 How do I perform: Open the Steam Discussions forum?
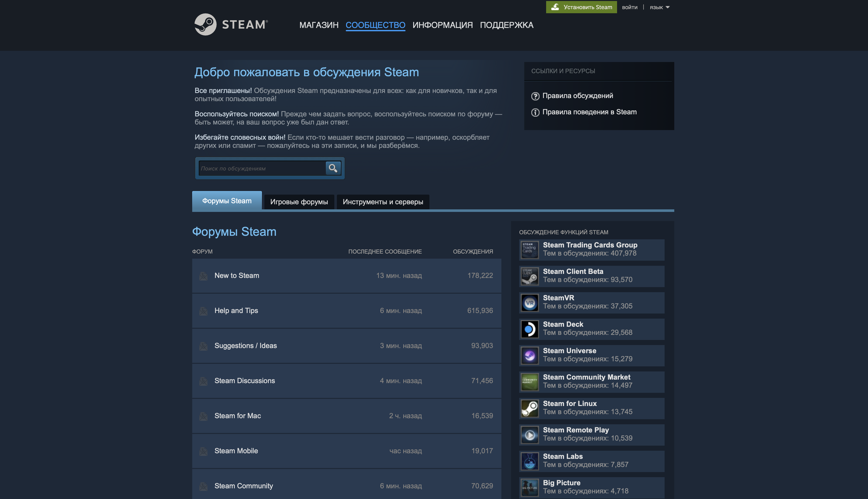click(346, 381)
